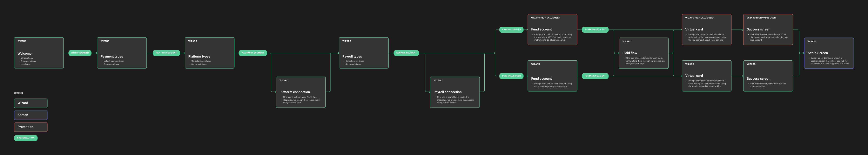The image size is (868, 155).
Task: Select the Payment types wizard card
Action: (x=122, y=53)
